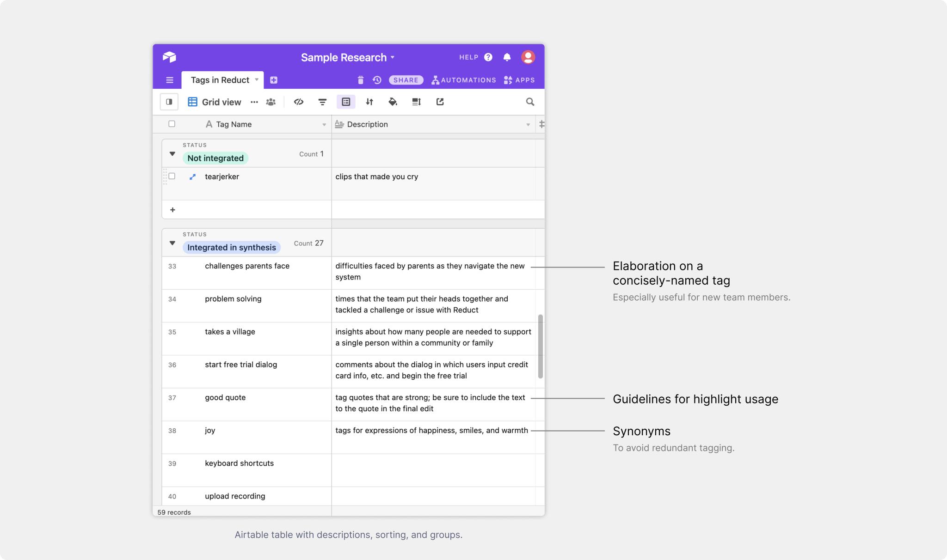Image resolution: width=947 pixels, height=560 pixels.
Task: Open the Grid view switcher
Action: [x=215, y=102]
